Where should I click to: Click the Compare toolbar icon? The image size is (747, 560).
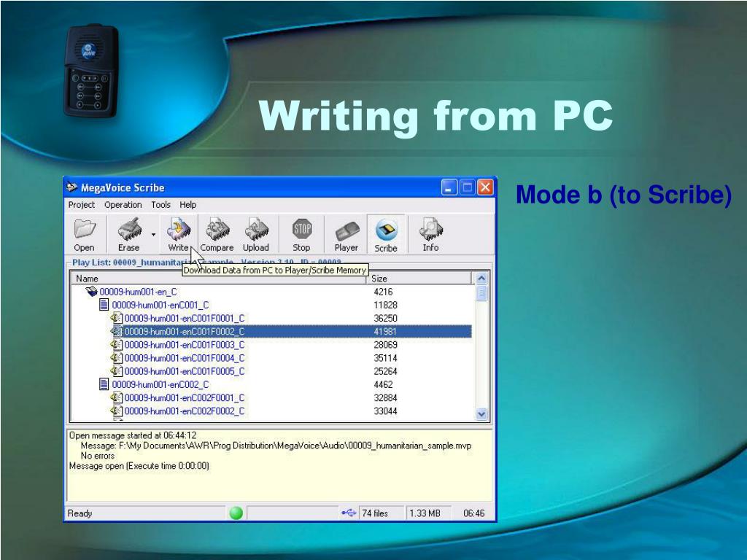tap(217, 234)
